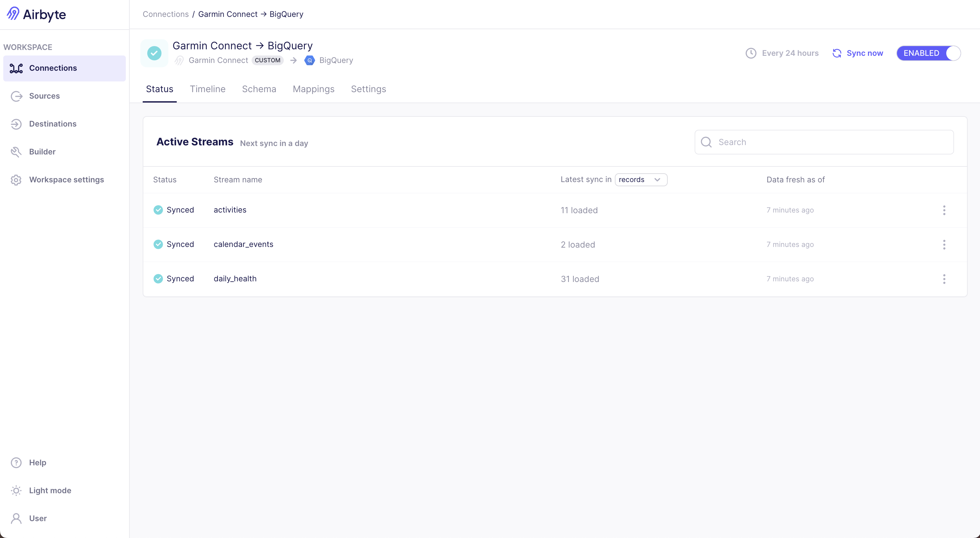Open Workspace settings

(64, 180)
